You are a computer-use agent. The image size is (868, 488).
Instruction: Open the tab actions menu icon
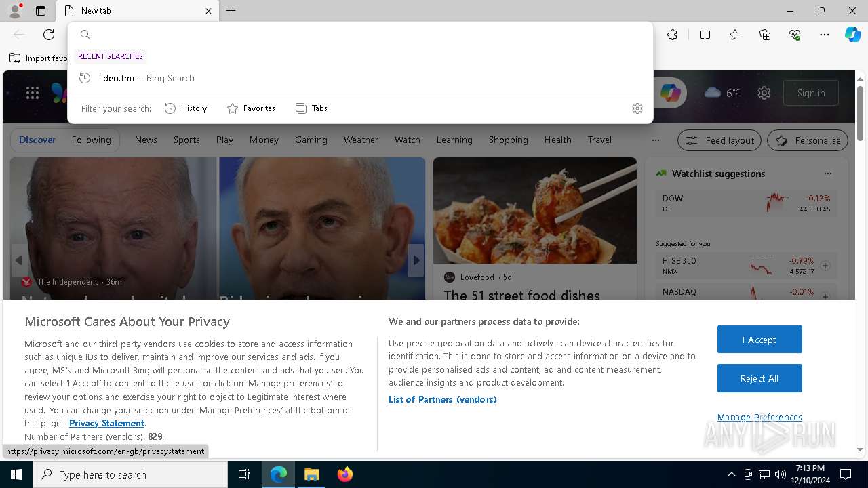coord(41,11)
